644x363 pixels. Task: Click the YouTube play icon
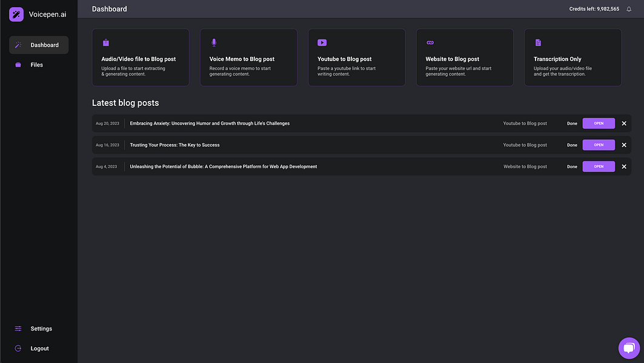pyautogui.click(x=322, y=42)
